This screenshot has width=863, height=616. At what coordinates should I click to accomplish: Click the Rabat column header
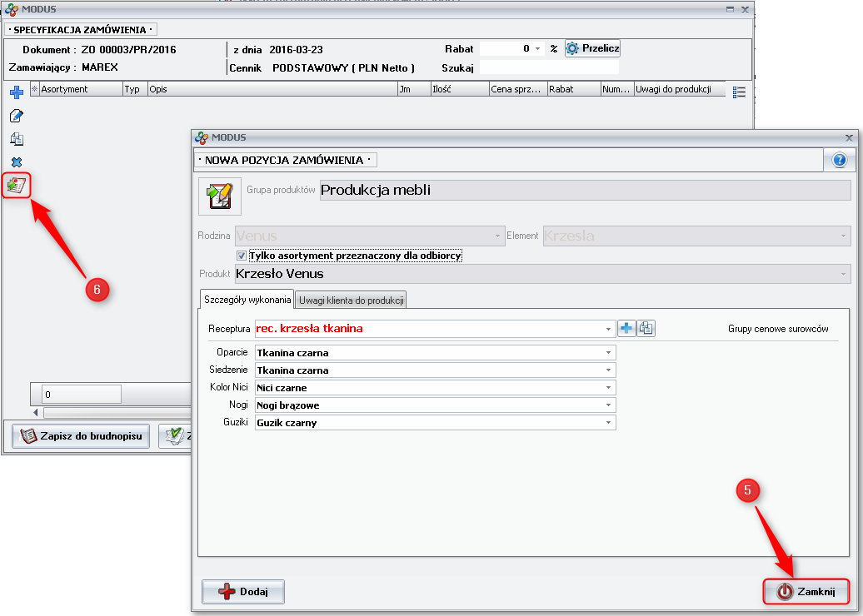(574, 89)
